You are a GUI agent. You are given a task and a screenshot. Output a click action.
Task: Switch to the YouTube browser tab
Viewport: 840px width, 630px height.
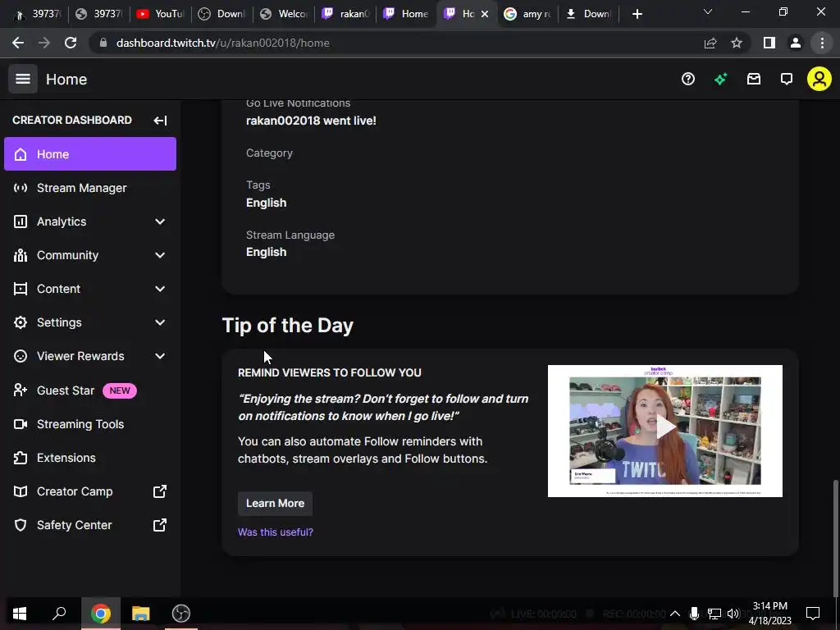(159, 14)
